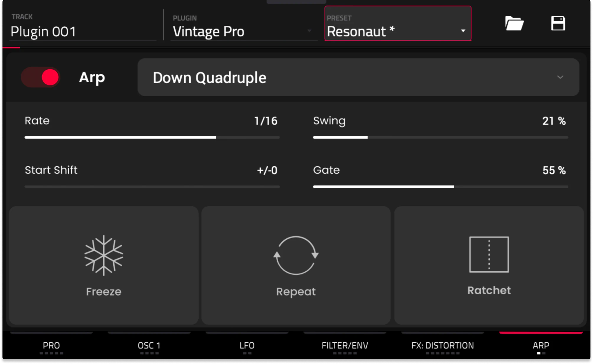Adjust the Swing slider track

[440, 137]
